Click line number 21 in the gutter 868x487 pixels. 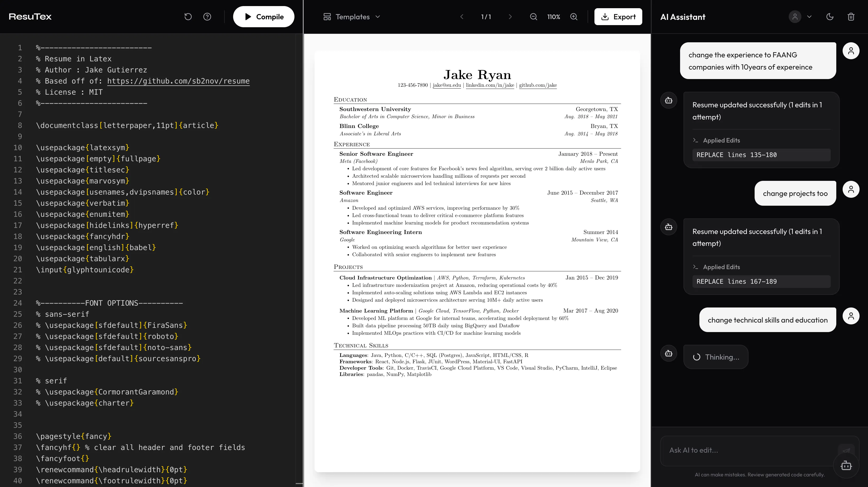pos(17,270)
